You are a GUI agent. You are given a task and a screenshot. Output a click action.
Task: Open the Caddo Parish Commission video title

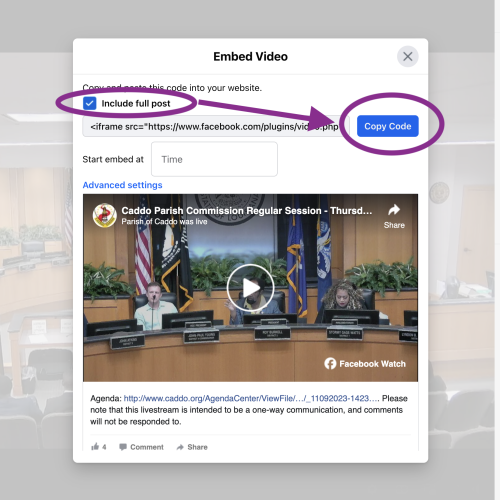tap(247, 211)
